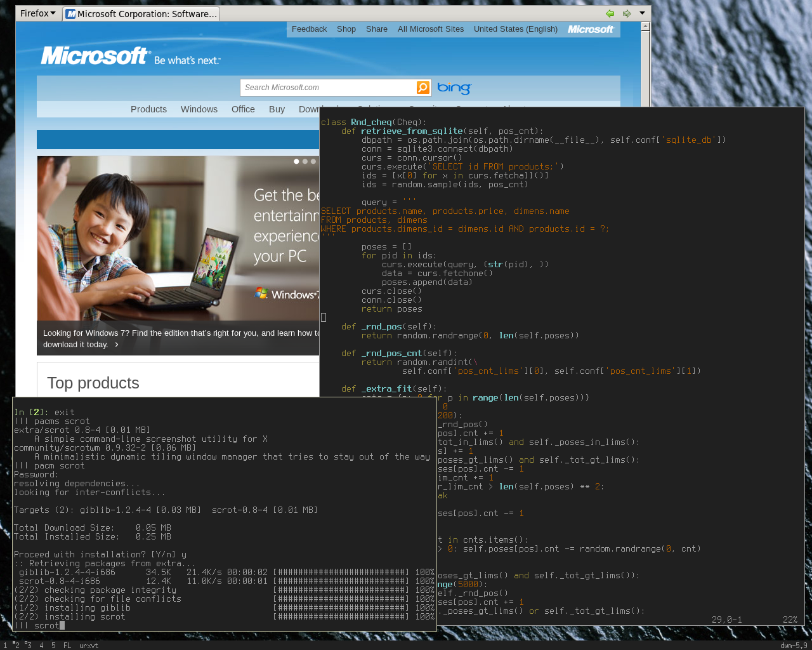
Task: Click the large Microsoft header logo
Action: click(95, 56)
